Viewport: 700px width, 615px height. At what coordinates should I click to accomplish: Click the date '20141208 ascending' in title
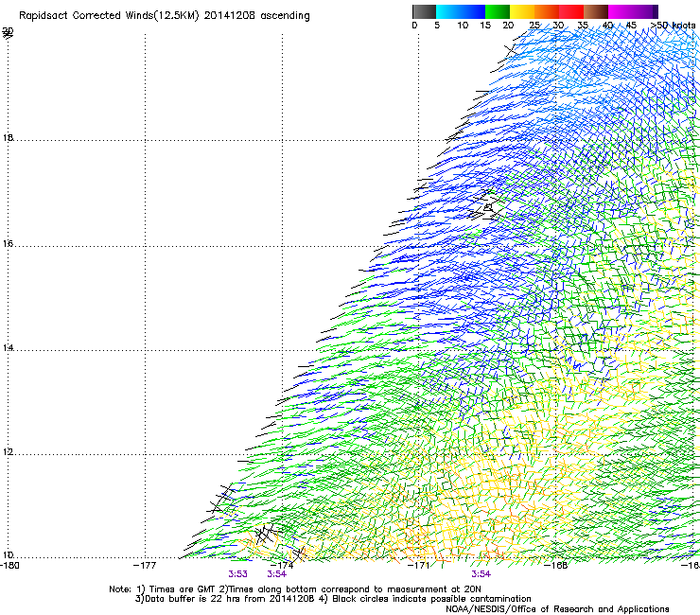(x=256, y=16)
